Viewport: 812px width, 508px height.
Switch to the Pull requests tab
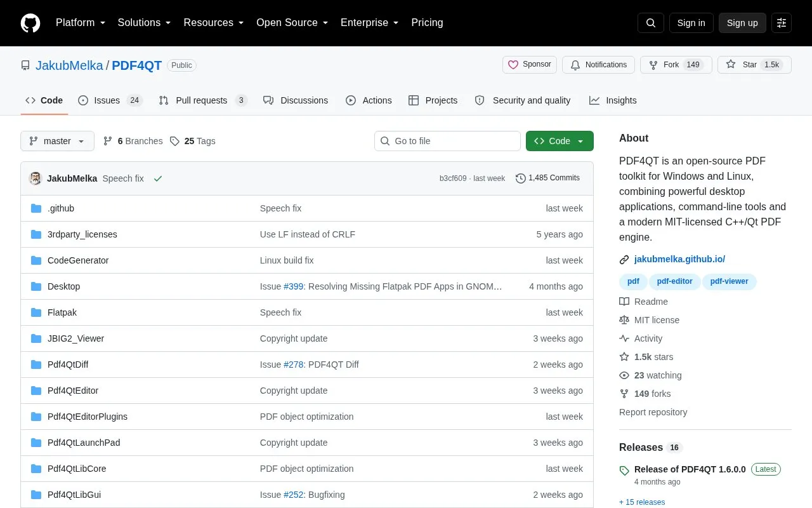(203, 100)
